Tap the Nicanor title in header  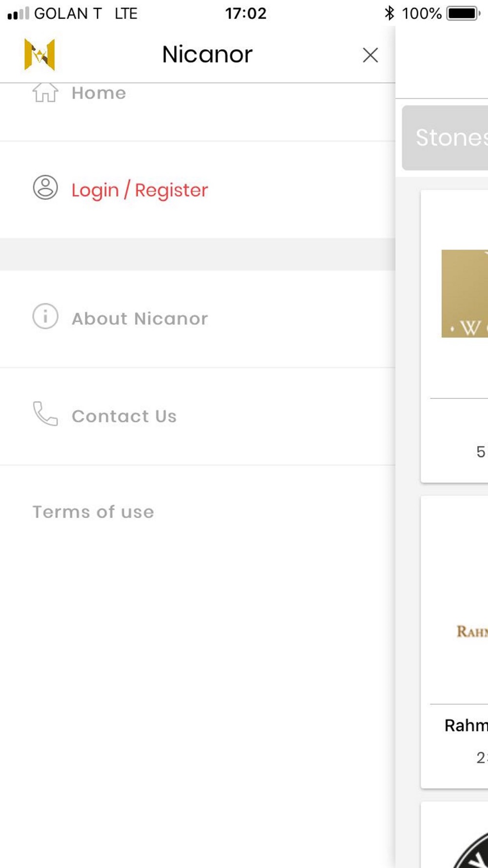click(x=207, y=54)
